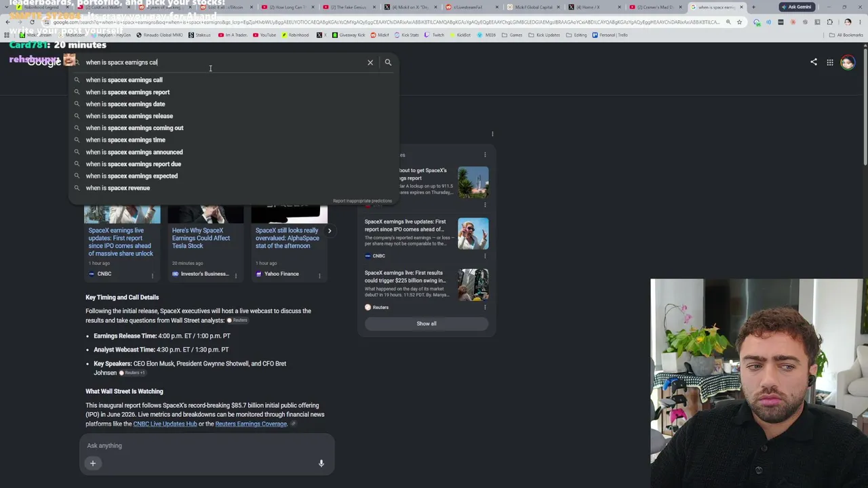The image size is (868, 488).
Task: Click the zoom magnifier icon in address bar
Action: click(x=728, y=22)
